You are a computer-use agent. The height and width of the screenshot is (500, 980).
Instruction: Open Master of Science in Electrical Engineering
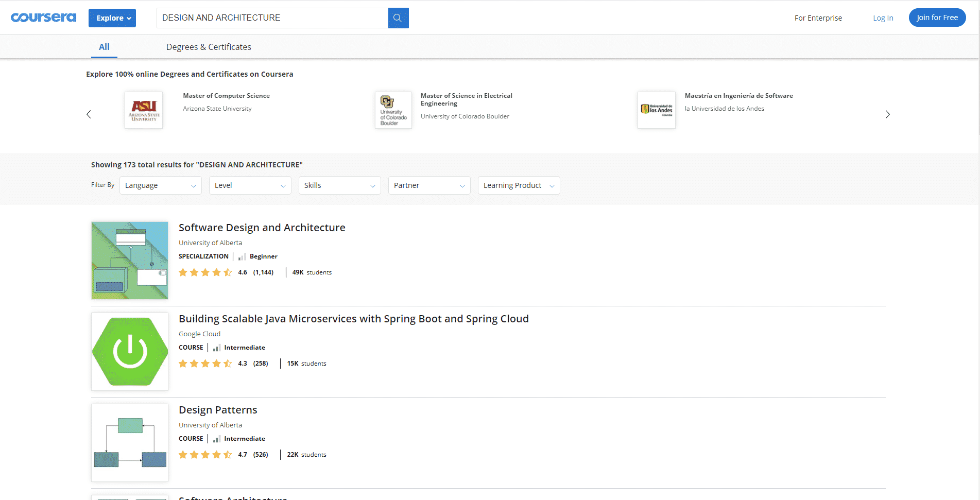(x=467, y=99)
